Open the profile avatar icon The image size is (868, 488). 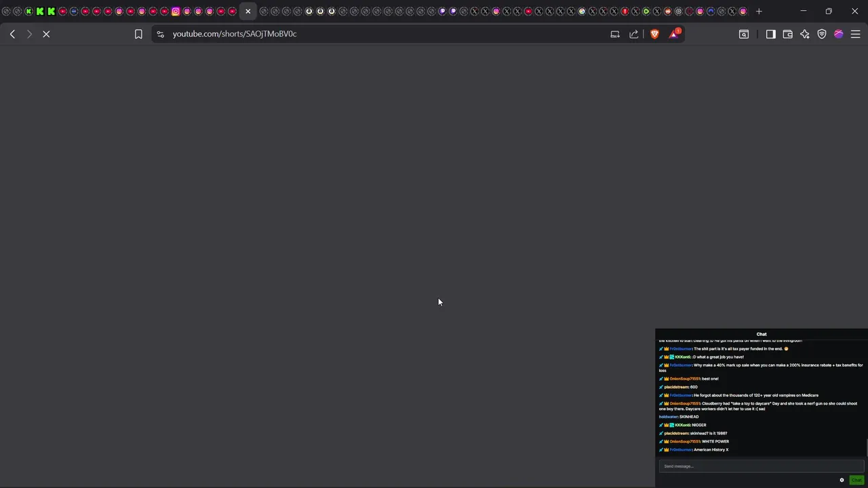coord(839,34)
